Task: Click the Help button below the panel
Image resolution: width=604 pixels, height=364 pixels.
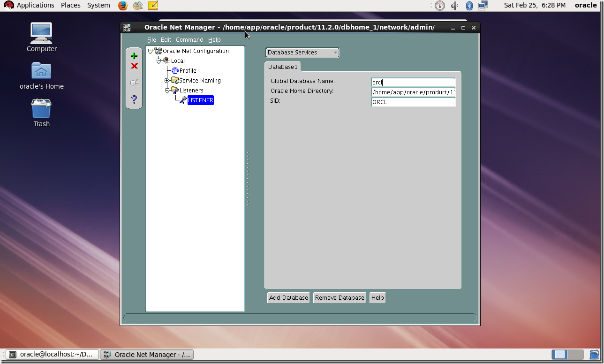Action: click(x=377, y=298)
